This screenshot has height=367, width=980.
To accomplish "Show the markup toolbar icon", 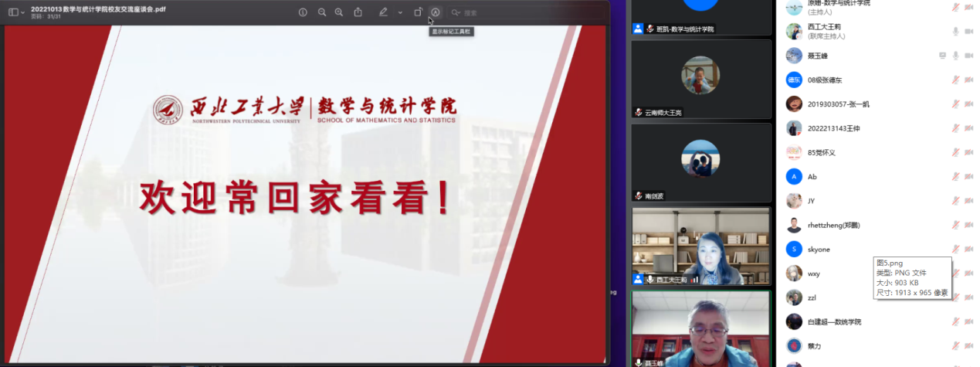I will click(x=436, y=12).
